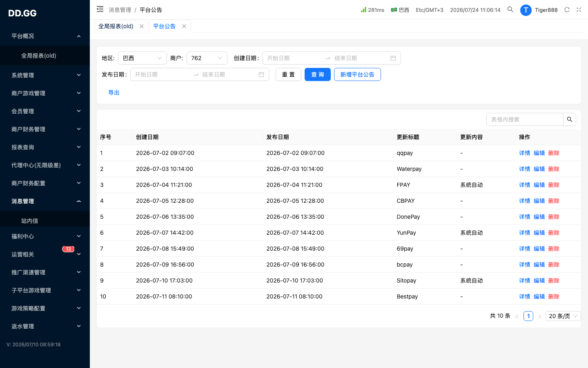Expand the 运营相关 menu

click(45, 254)
